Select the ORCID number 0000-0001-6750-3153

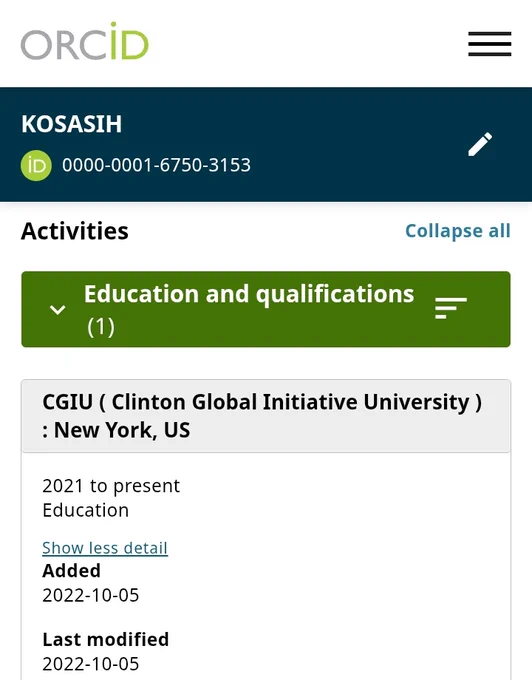pyautogui.click(x=156, y=165)
